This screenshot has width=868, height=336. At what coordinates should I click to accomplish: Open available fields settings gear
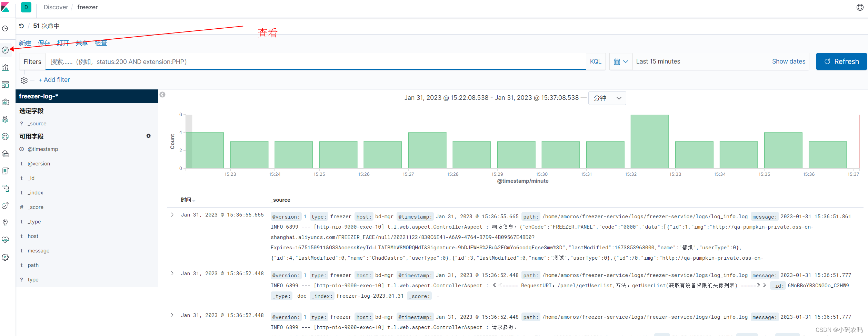click(149, 136)
